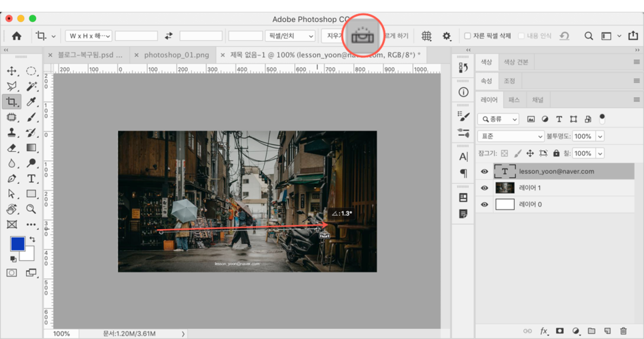
Task: Hide the lesson_yoon@naver.com text layer
Action: pyautogui.click(x=485, y=172)
